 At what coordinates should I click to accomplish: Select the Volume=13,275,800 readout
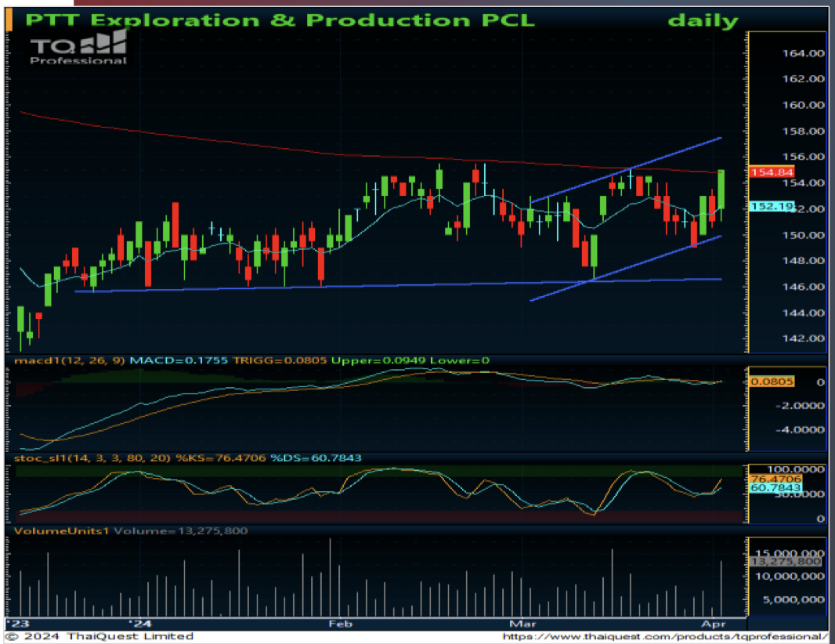[x=180, y=531]
